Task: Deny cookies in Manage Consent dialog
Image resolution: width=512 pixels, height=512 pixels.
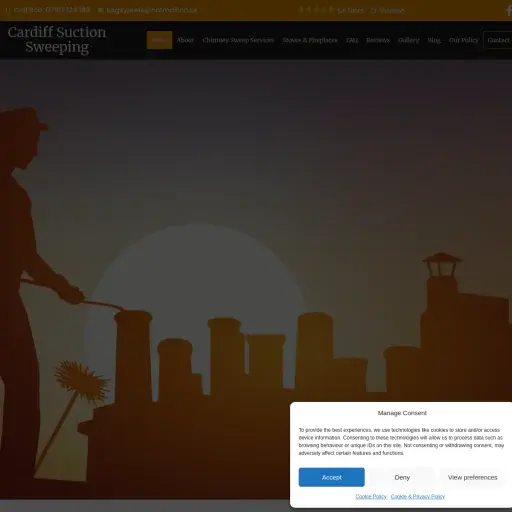Action: [402, 477]
